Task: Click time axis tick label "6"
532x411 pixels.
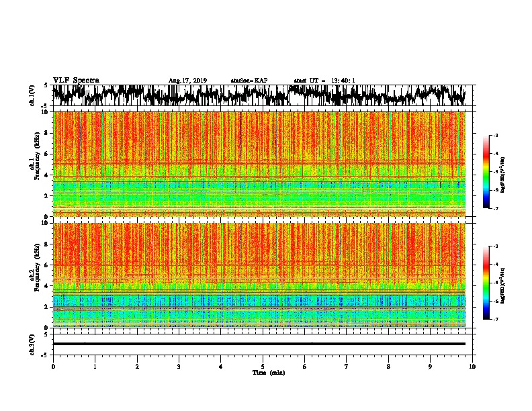Action: [305, 367]
